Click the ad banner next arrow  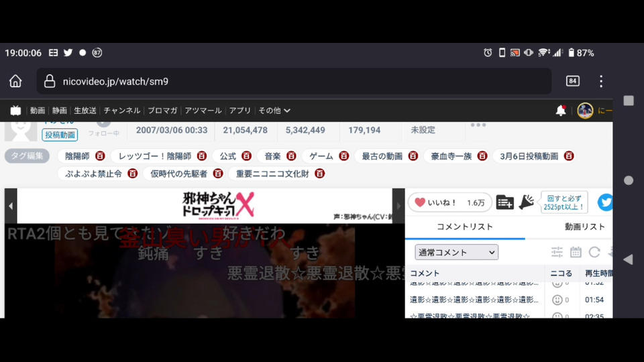(x=398, y=206)
